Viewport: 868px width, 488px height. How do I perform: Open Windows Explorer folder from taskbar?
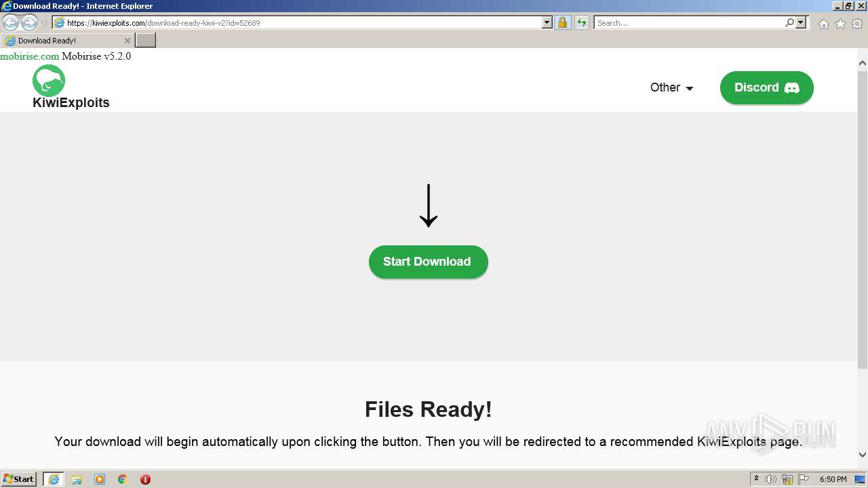(77, 479)
